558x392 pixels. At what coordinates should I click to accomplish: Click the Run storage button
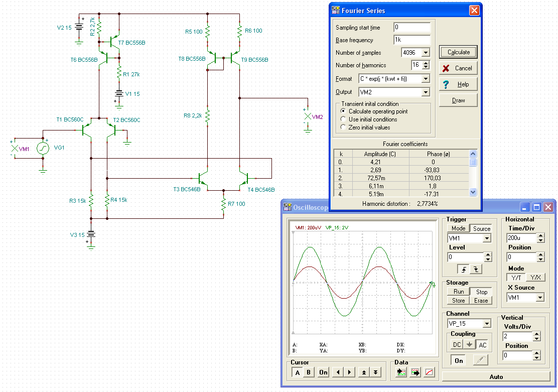(458, 291)
